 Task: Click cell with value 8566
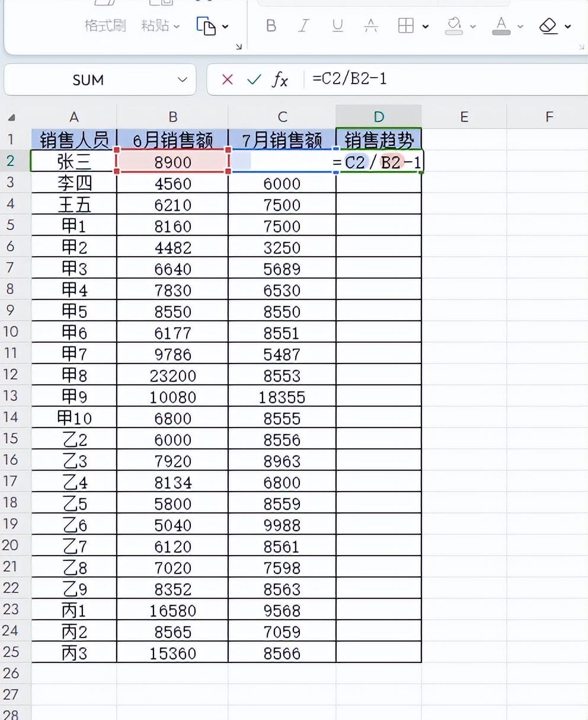[x=282, y=653]
